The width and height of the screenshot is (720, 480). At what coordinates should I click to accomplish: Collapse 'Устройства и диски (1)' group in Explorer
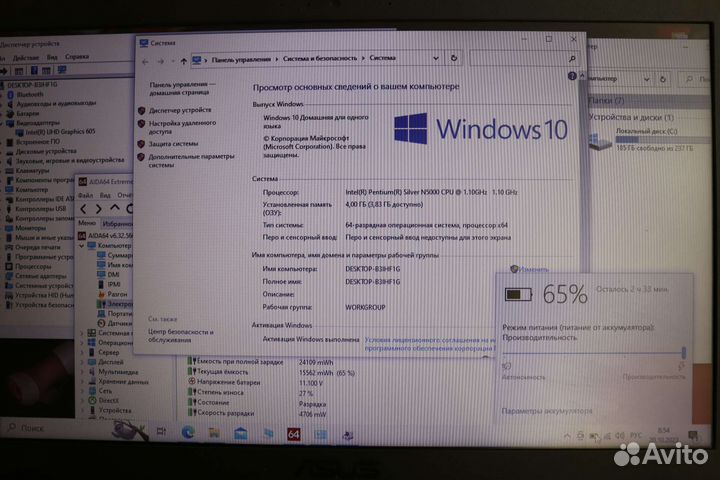631,118
